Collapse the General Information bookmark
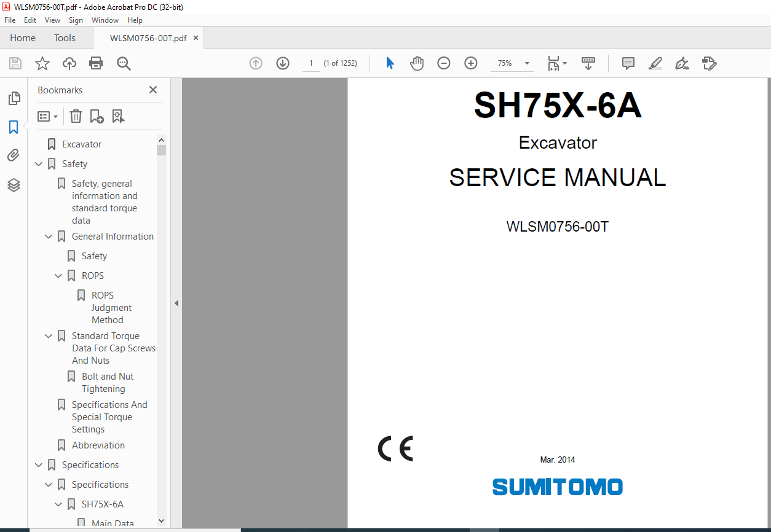 49,237
